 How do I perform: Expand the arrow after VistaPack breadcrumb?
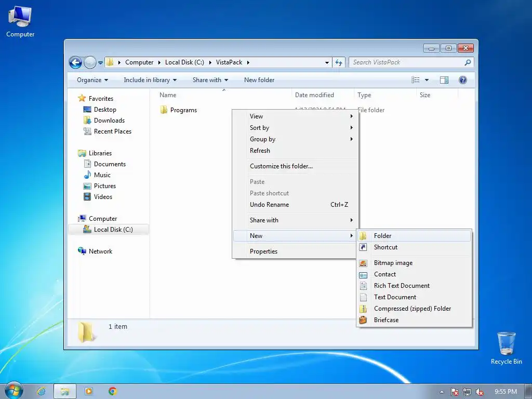click(x=248, y=62)
